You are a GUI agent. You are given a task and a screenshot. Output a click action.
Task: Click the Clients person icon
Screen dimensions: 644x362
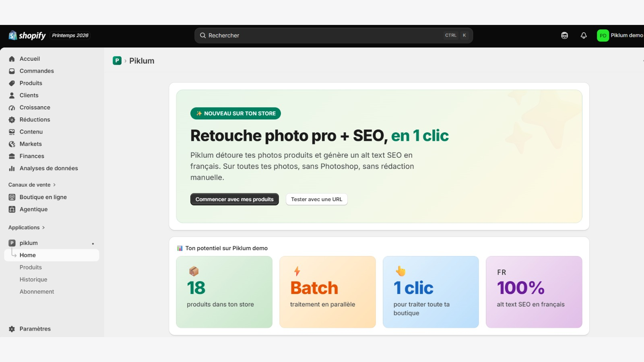[x=12, y=95]
